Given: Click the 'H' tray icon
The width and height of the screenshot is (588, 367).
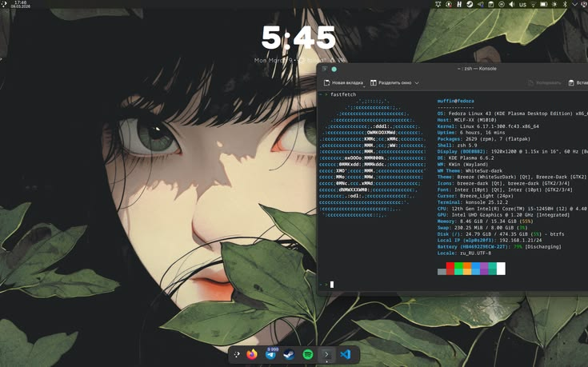Looking at the screenshot, I should (x=459, y=4).
